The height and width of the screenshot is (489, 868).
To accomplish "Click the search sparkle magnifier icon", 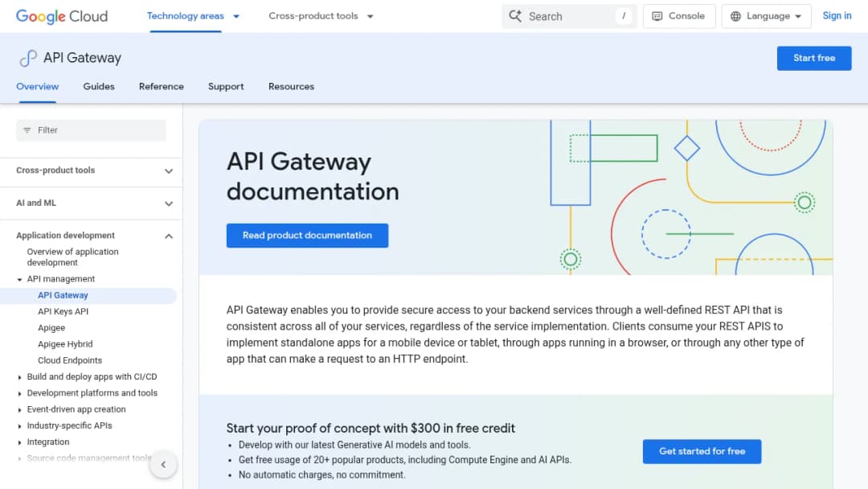I will [515, 16].
